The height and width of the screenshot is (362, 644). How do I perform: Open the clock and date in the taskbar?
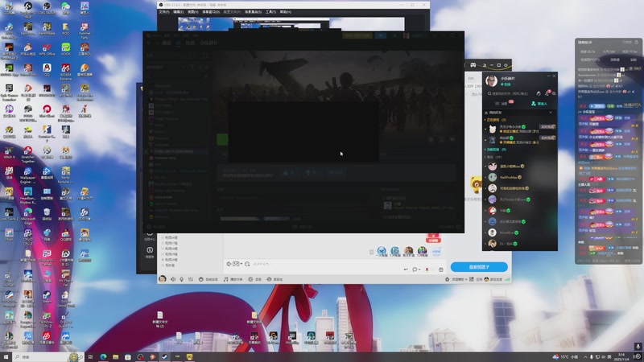[621, 356]
